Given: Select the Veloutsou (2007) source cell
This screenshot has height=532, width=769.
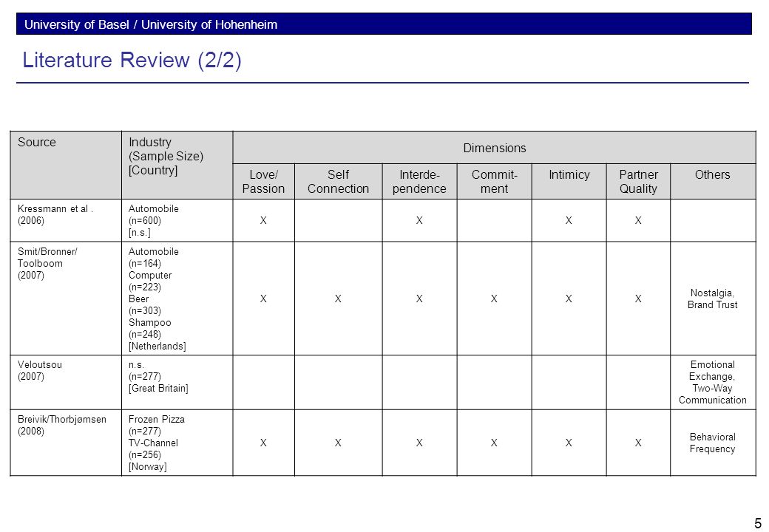Looking at the screenshot, I should [66, 383].
